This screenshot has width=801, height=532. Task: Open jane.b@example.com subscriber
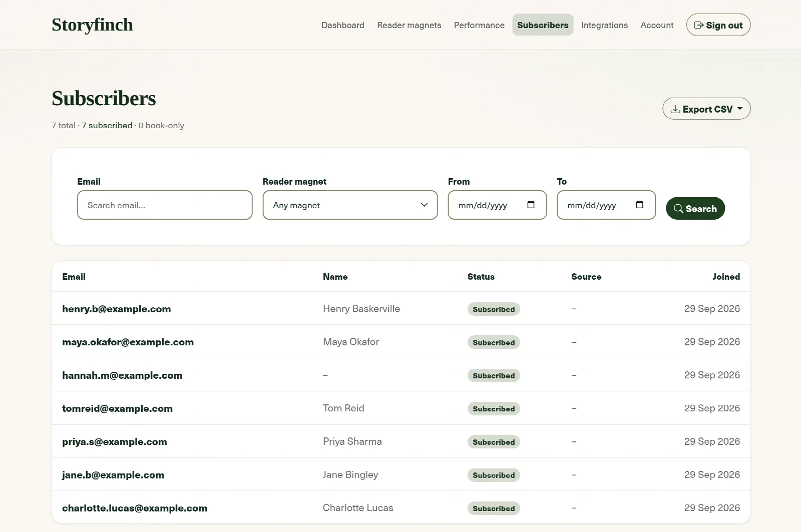[x=113, y=475]
